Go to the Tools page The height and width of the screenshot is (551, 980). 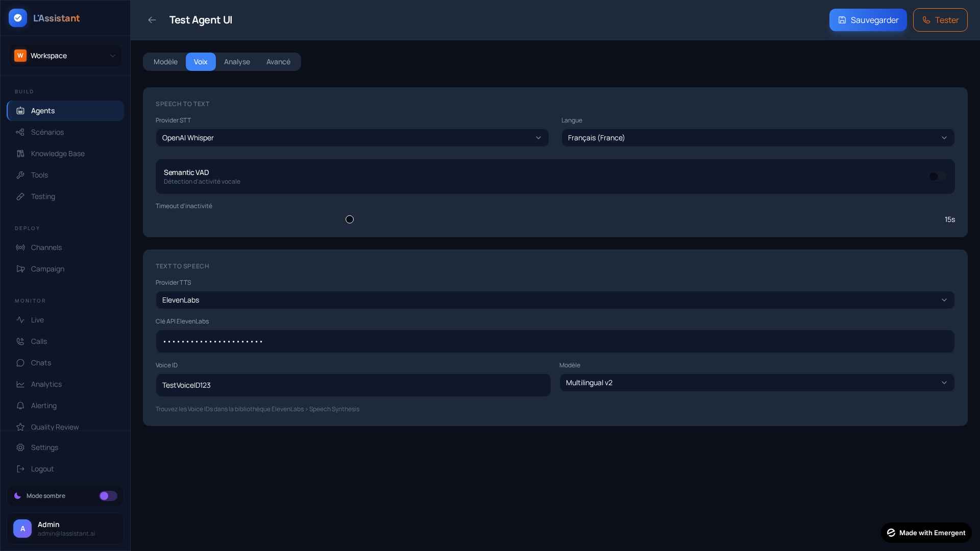[39, 175]
